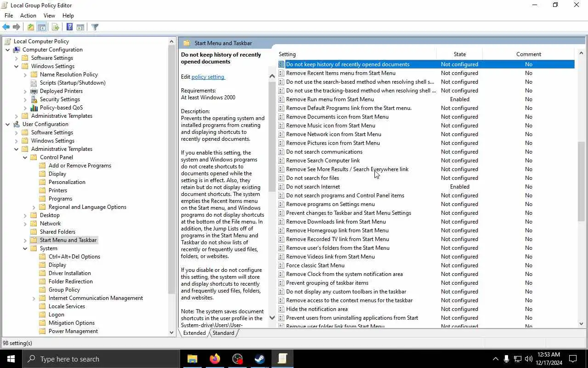Toggle the Show/Hide Action Pane toolbar icon
Screen dimensions: 588x368
(80, 27)
